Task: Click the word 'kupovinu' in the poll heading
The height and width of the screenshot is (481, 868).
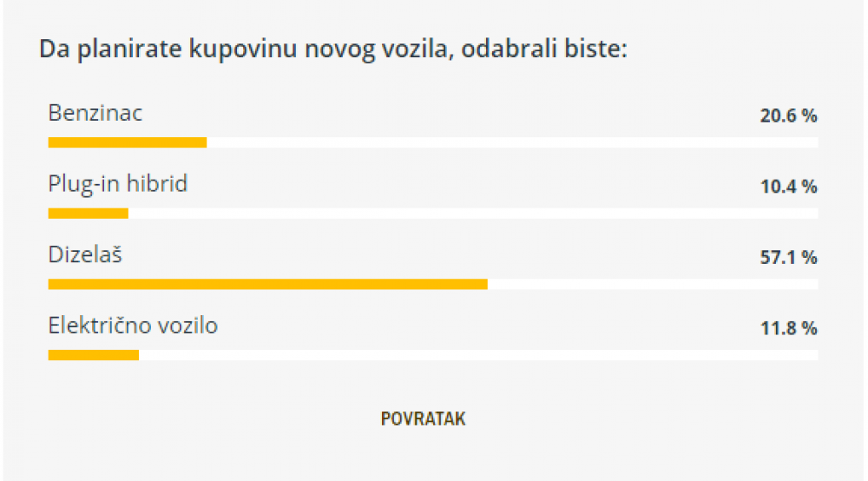Action: 243,49
